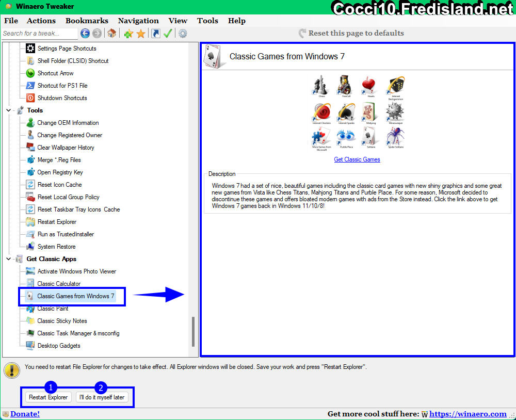Select Reset Taskbar Tray Icons Cache item
Viewport: 516px width, 420px height.
pyautogui.click(x=78, y=209)
